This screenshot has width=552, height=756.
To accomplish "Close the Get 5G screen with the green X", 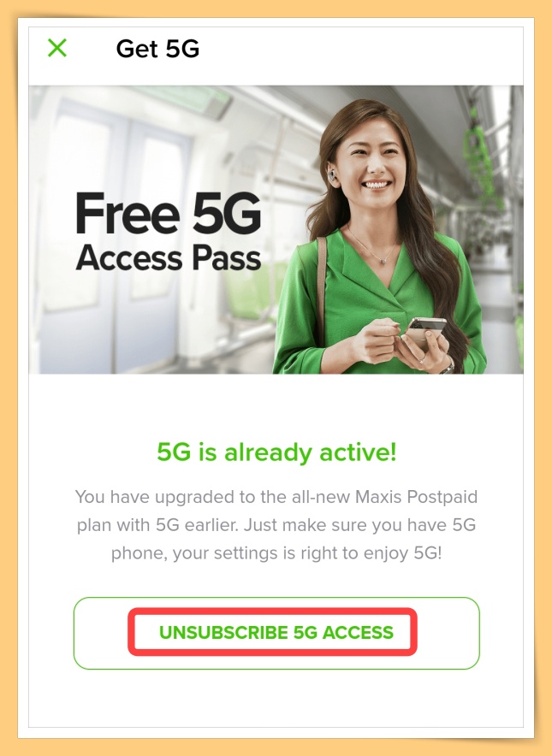I will click(x=57, y=48).
